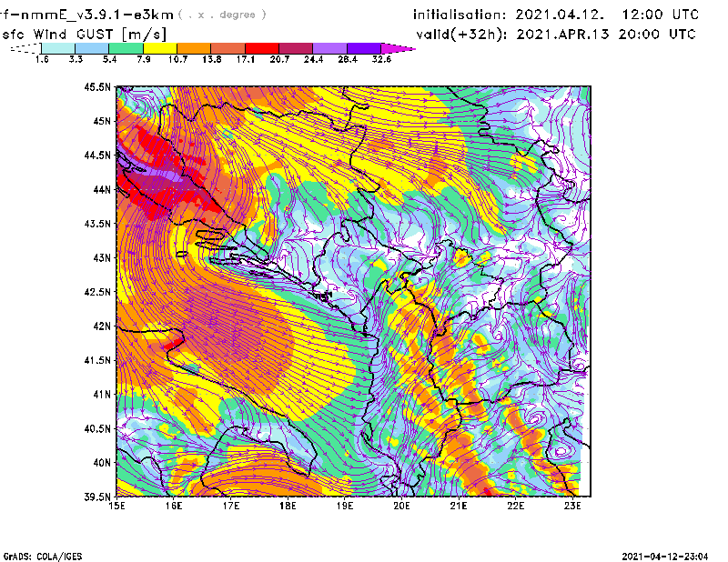Click the legend value "13.8"
This screenshot has width=728, height=562.
click(x=212, y=59)
